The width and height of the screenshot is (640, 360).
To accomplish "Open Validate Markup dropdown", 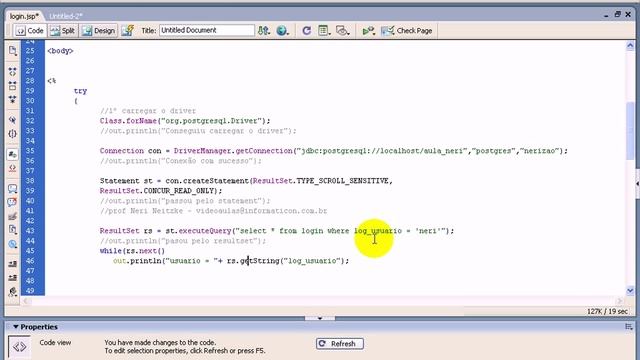I will (x=369, y=31).
